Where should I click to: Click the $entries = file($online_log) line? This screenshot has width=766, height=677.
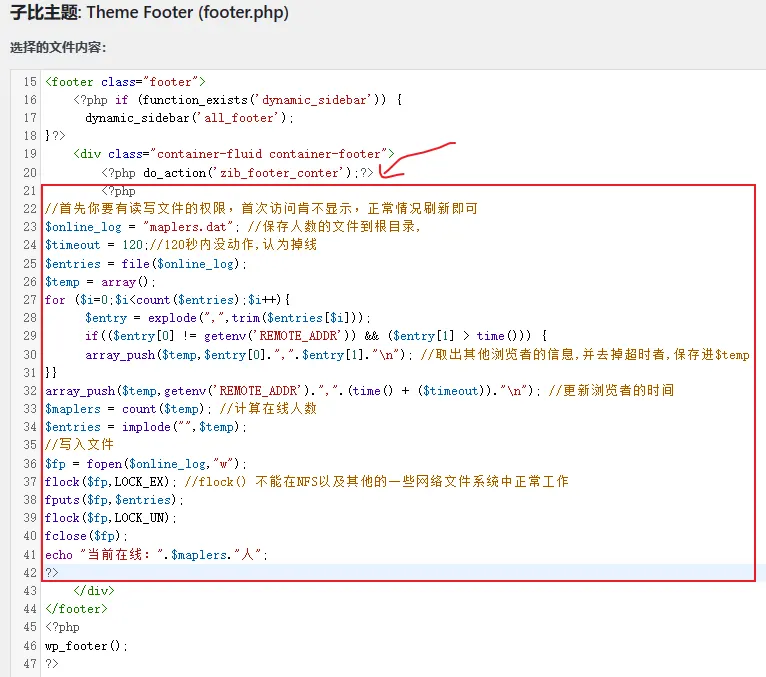pos(146,263)
